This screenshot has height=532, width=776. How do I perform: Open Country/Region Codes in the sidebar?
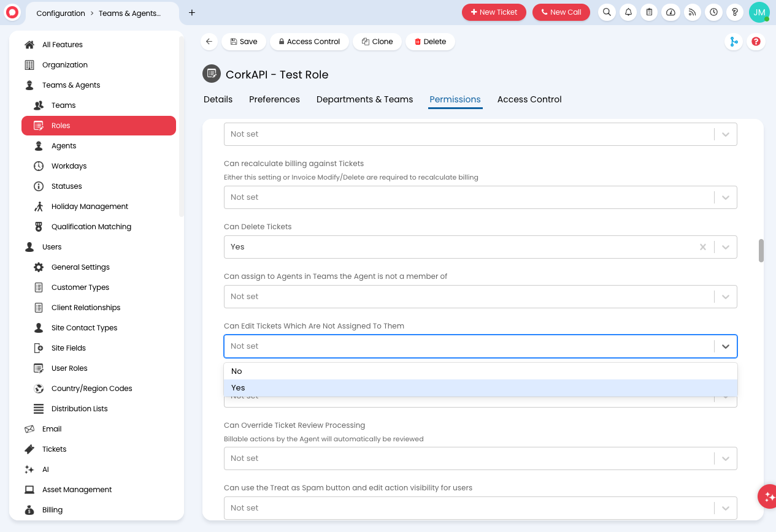91,389
